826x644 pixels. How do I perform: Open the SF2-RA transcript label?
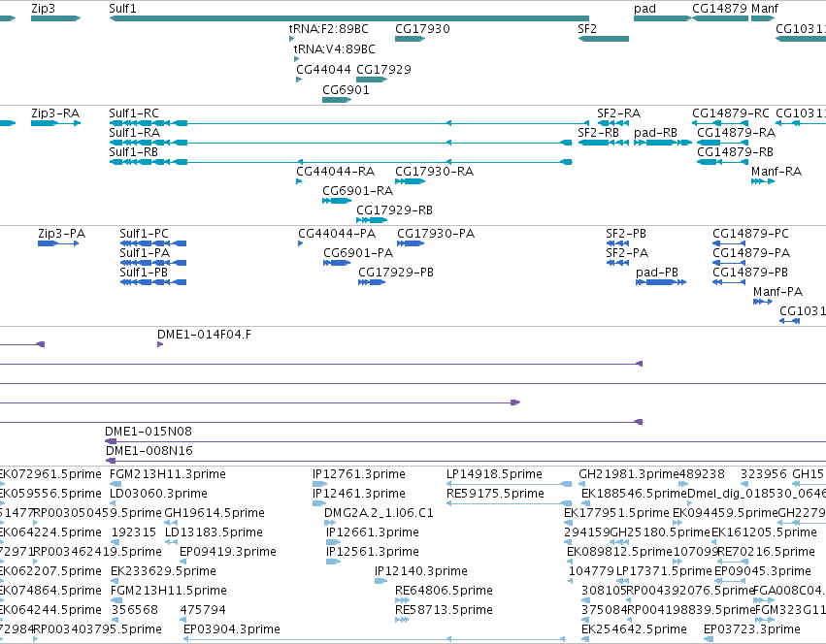click(618, 113)
